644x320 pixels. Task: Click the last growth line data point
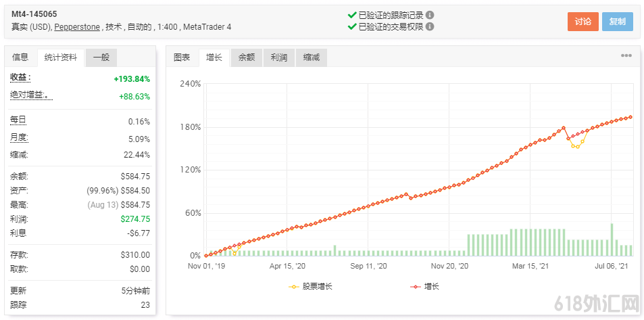631,117
